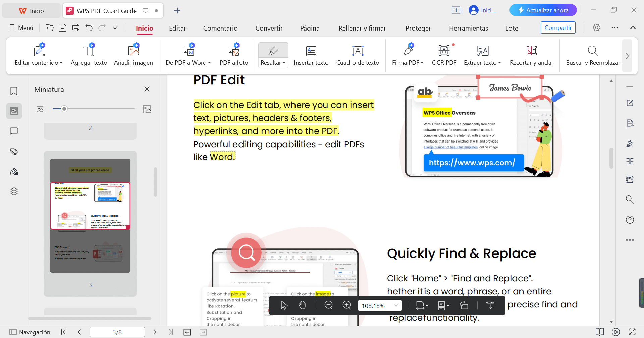Click the OCR PDF tool icon
The height and width of the screenshot is (338, 644).
point(444,51)
